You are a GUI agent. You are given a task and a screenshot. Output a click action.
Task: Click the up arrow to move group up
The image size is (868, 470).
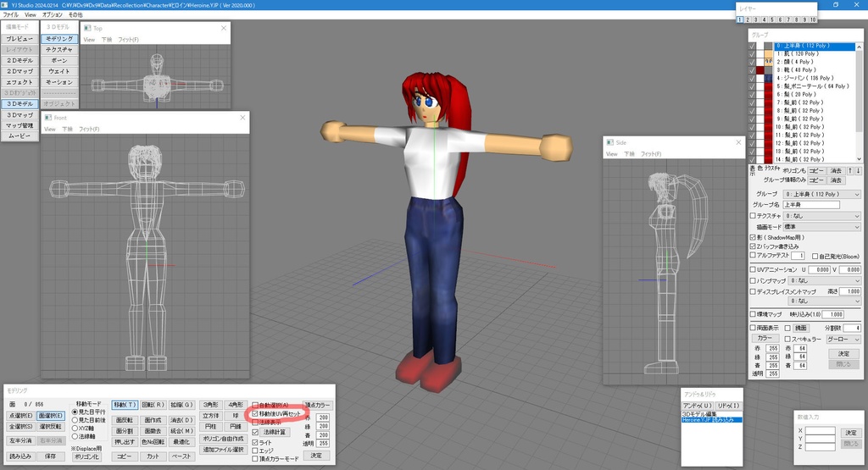(850, 171)
